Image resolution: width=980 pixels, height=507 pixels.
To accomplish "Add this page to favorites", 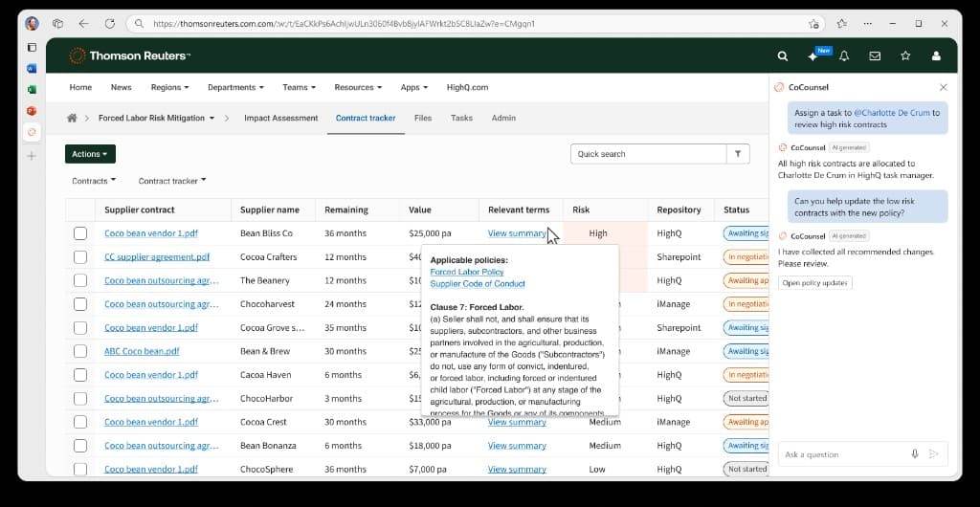I will pyautogui.click(x=813, y=24).
